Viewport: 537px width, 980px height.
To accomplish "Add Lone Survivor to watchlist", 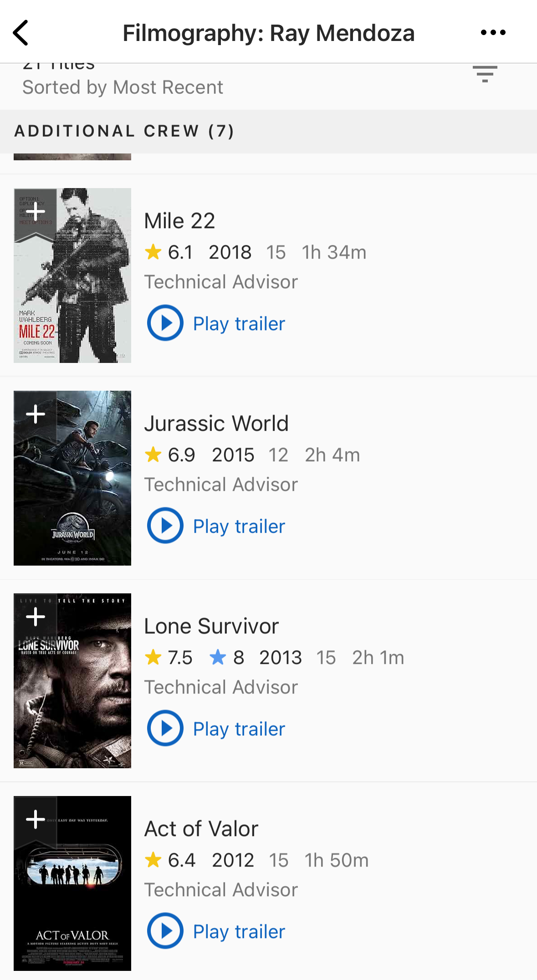I will click(36, 617).
